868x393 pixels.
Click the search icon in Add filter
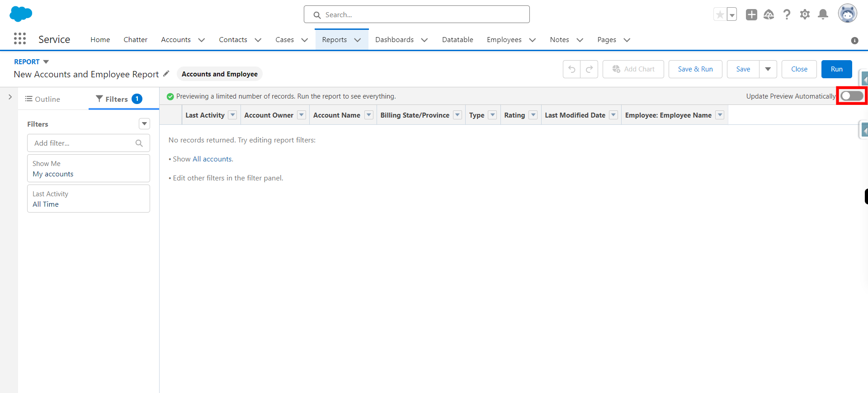139,143
